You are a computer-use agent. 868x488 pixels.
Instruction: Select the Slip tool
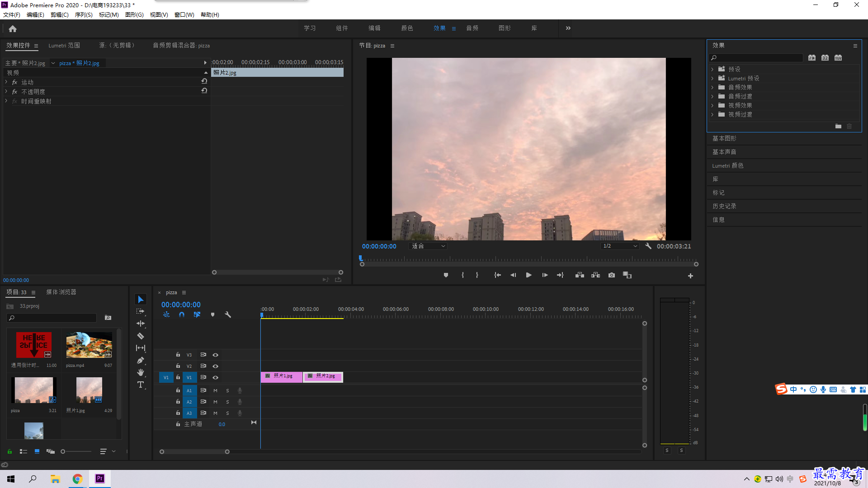141,348
